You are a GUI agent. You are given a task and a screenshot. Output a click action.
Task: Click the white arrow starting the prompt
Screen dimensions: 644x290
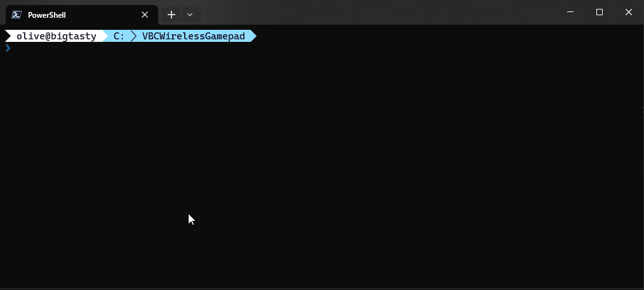(x=8, y=36)
